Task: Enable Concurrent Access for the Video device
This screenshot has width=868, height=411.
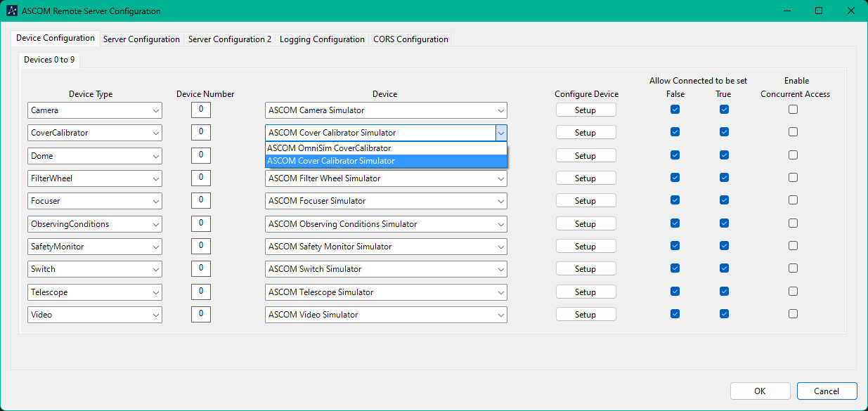Action: [x=793, y=314]
